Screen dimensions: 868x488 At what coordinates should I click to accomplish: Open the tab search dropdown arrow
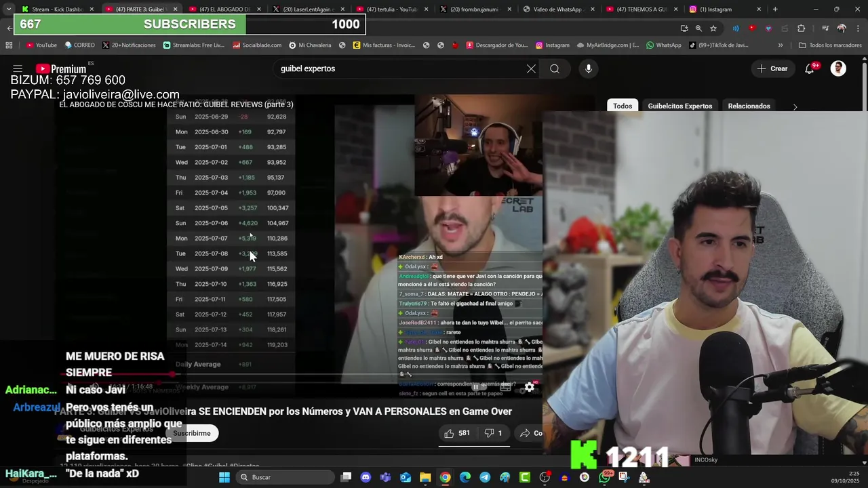point(8,9)
